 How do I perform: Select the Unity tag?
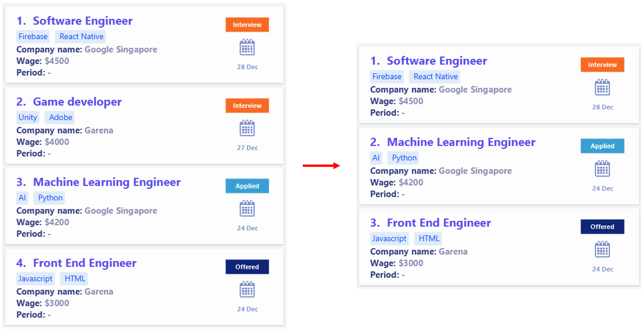click(x=28, y=117)
